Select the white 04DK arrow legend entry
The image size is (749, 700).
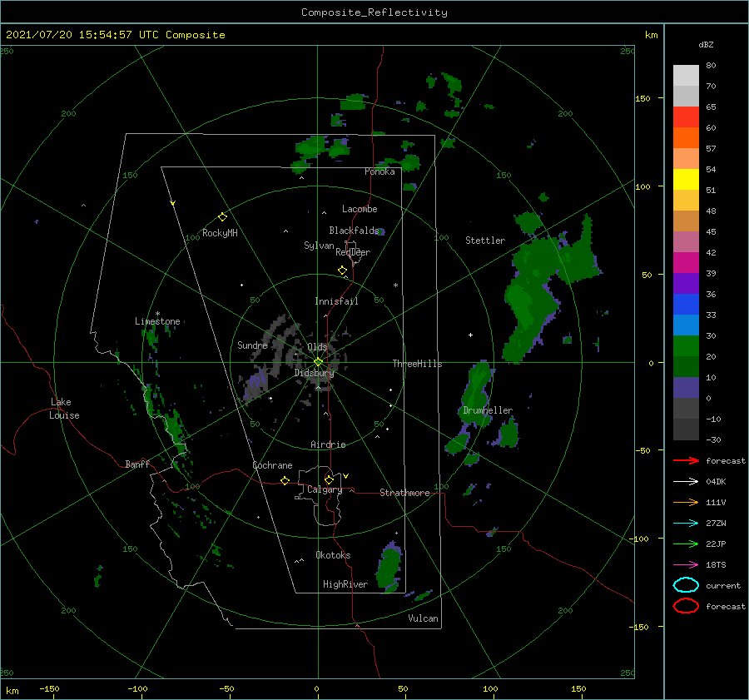point(686,481)
